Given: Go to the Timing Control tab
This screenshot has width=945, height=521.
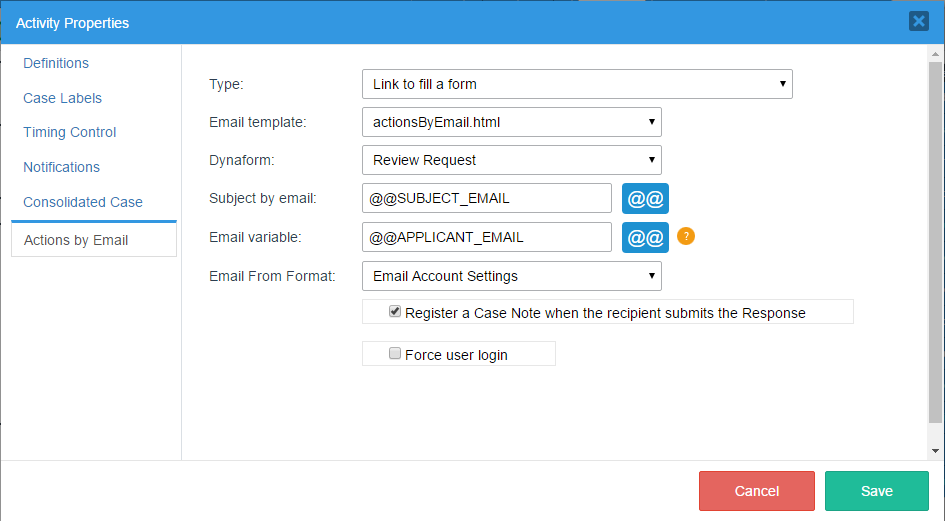Looking at the screenshot, I should [70, 132].
